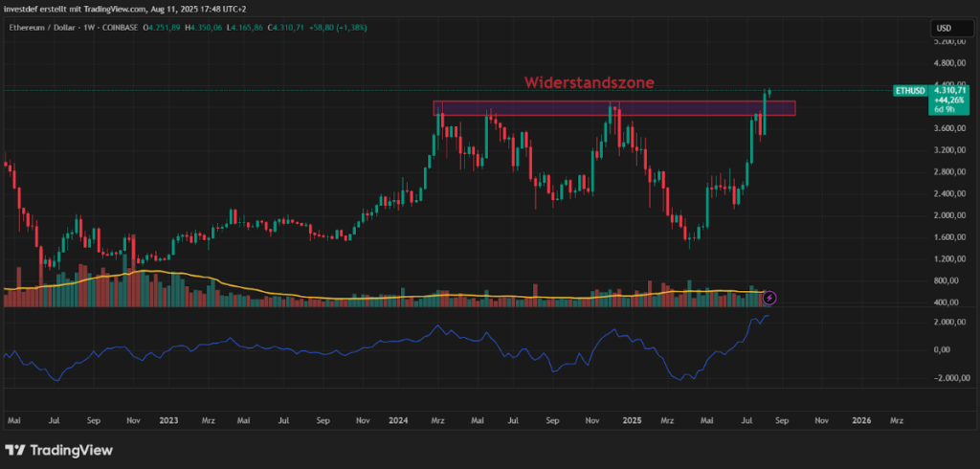Click the 2024 label on time axis
Screen dimensions: 980x469
tap(399, 419)
